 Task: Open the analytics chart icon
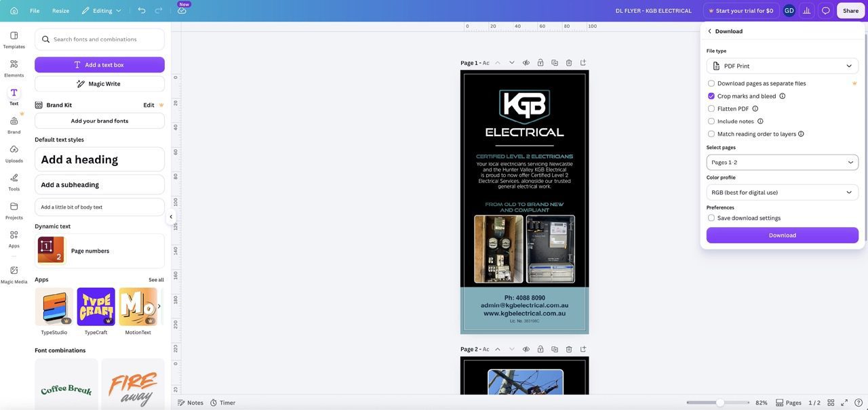tap(807, 11)
